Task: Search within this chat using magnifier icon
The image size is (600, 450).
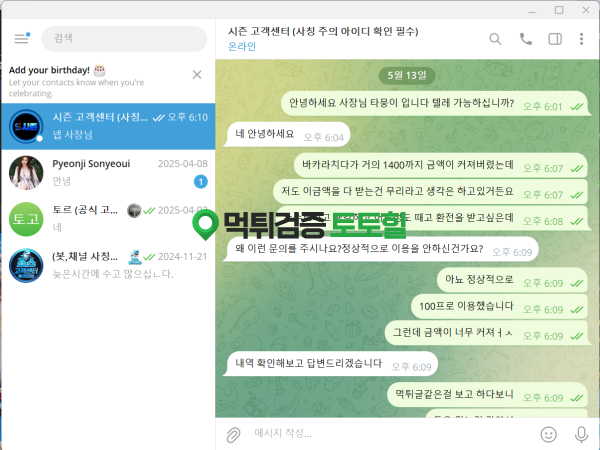Action: pyautogui.click(x=495, y=39)
